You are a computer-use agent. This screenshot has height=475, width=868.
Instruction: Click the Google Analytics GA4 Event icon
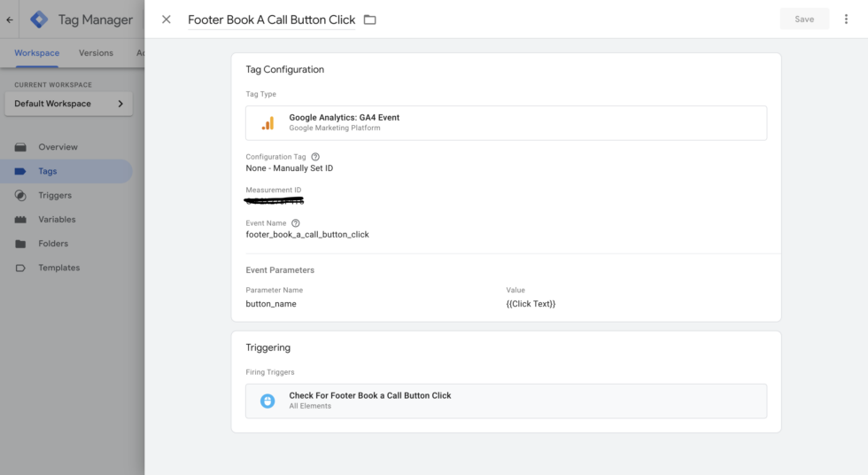pos(267,123)
